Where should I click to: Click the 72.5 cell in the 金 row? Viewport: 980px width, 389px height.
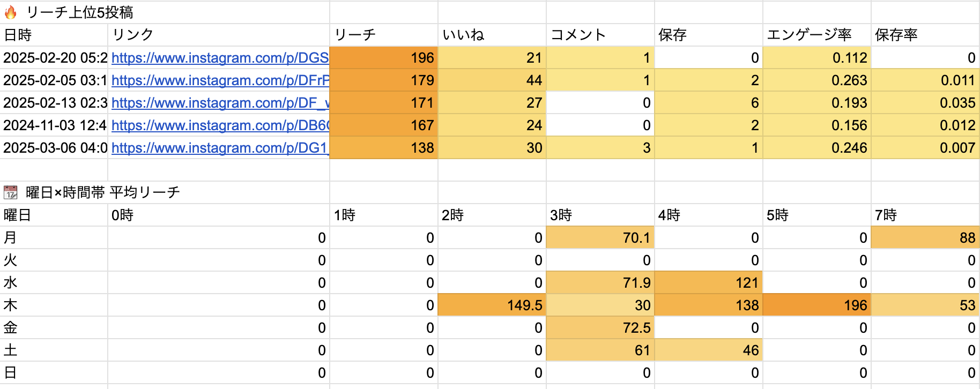(x=600, y=328)
